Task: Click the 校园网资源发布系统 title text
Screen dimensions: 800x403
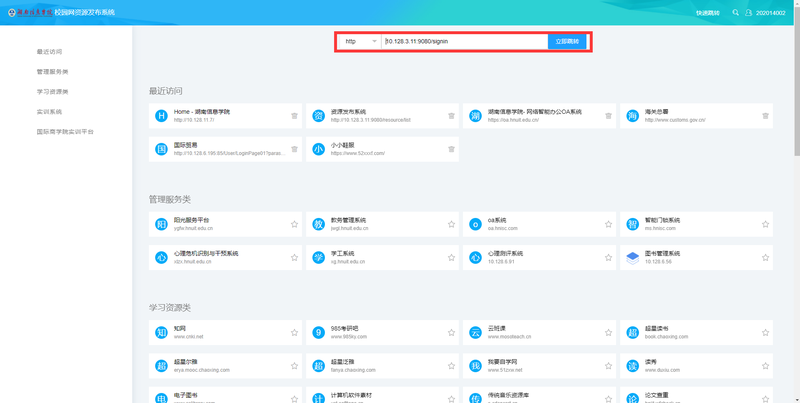Action: point(84,12)
